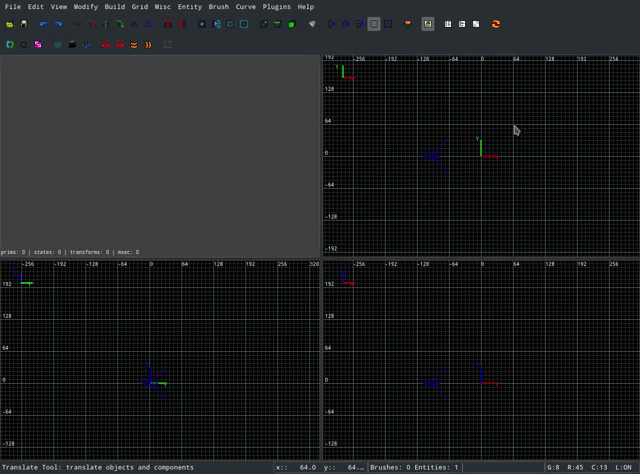The height and width of the screenshot is (474, 640).
Task: Click the Entity menu item
Action: 189,7
